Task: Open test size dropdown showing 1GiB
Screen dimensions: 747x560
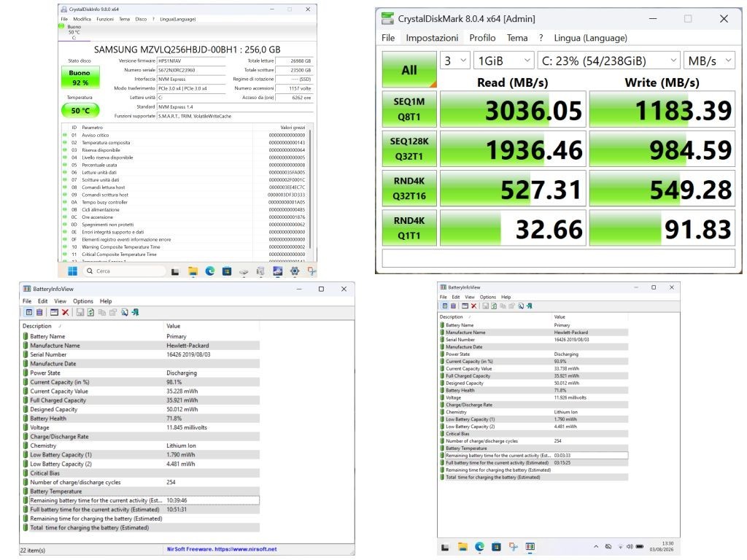Action: pyautogui.click(x=503, y=61)
